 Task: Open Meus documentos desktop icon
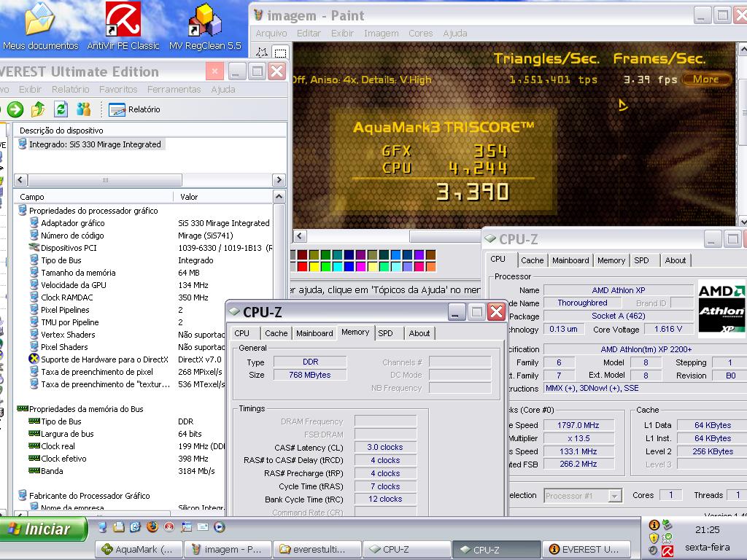pos(40,26)
